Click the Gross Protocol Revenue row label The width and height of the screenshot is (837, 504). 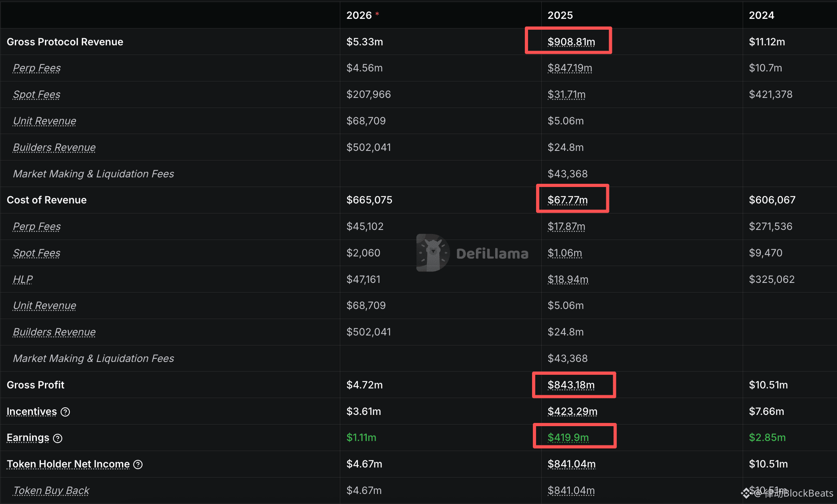(65, 42)
